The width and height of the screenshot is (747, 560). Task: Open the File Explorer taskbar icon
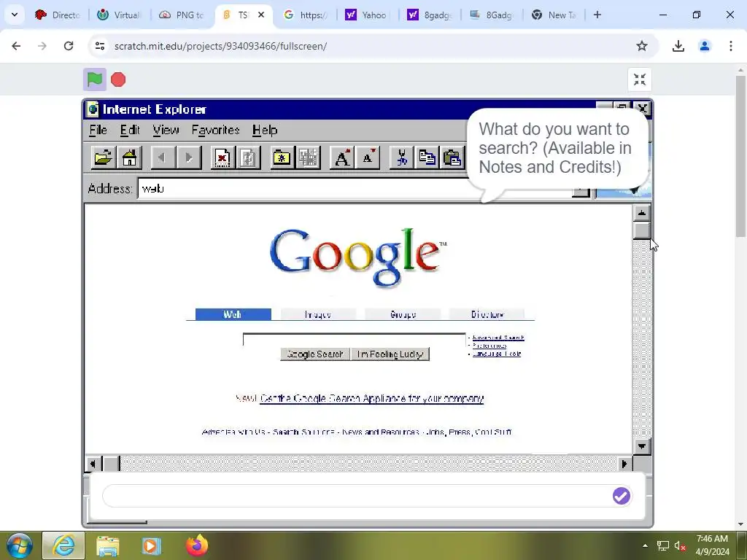(x=108, y=546)
